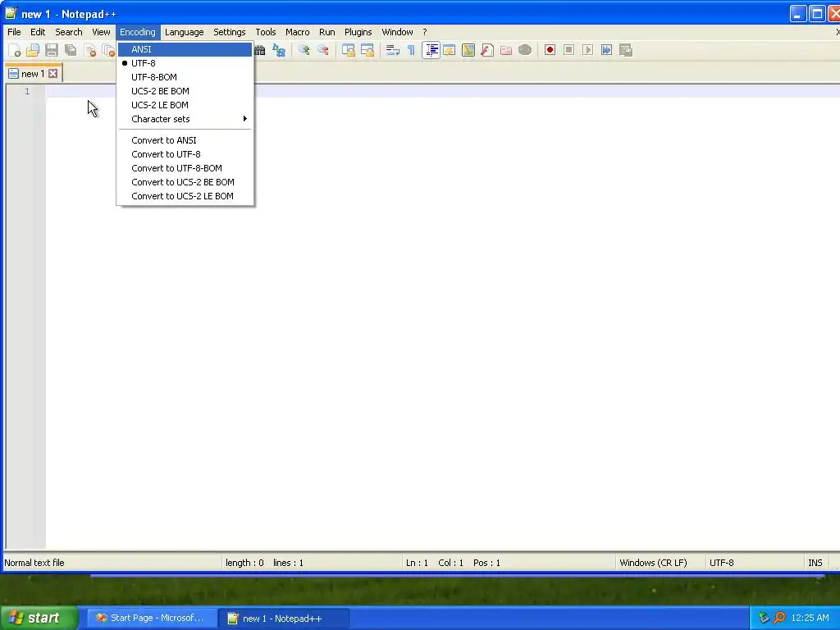840x630 pixels.
Task: Open the Run menu
Action: pos(326,32)
